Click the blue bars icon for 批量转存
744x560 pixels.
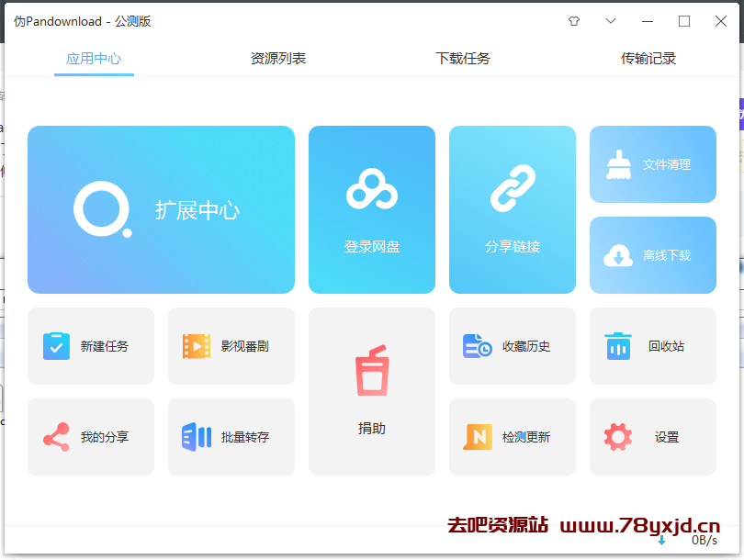[197, 437]
